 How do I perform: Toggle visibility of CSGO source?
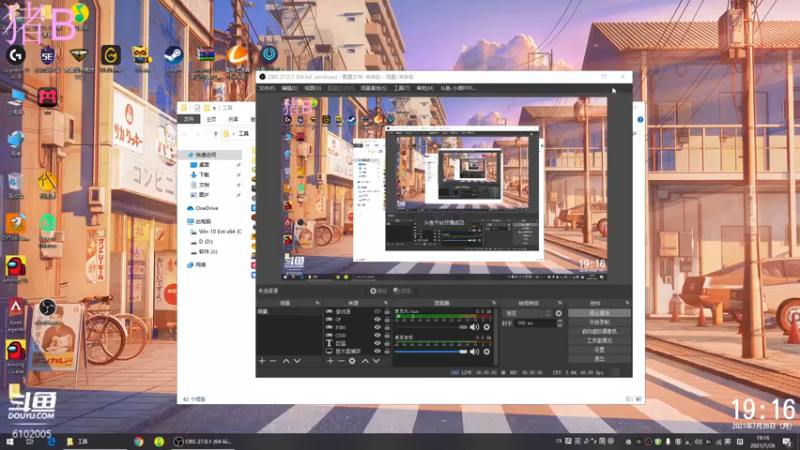pos(377,335)
